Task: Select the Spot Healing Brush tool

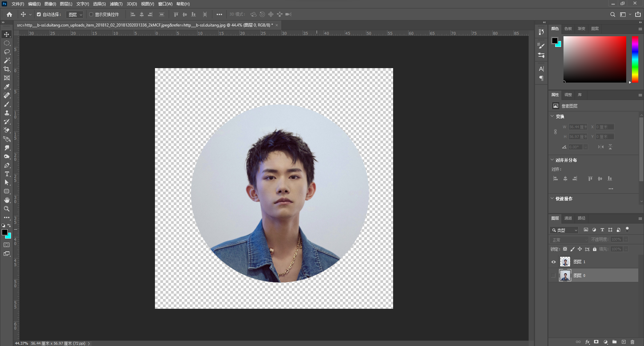Action: coord(7,95)
